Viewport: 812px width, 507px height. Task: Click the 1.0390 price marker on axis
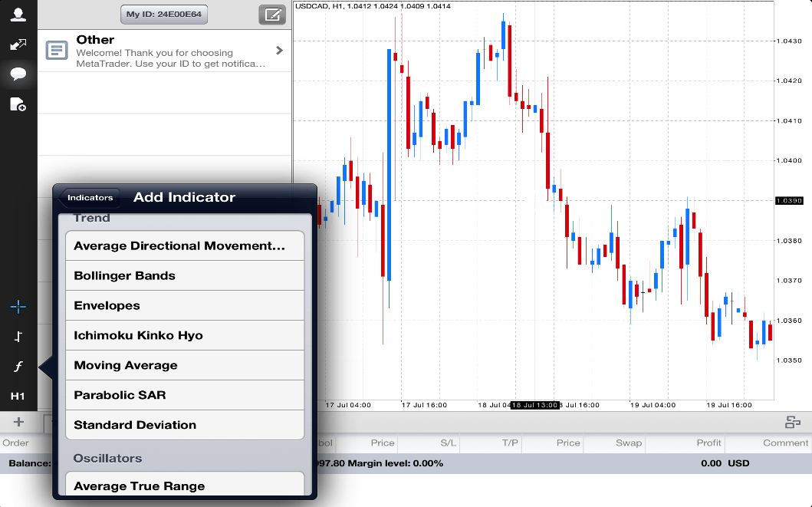coord(789,200)
